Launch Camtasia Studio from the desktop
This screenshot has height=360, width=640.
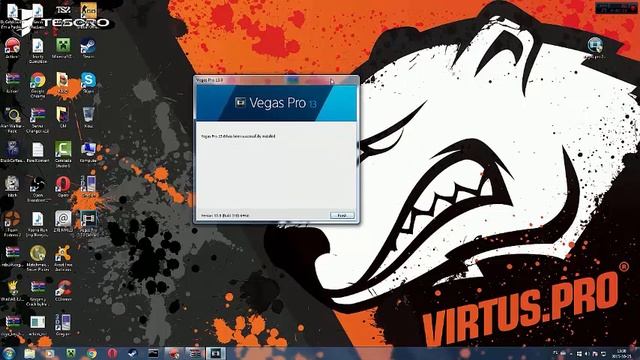coord(63,154)
